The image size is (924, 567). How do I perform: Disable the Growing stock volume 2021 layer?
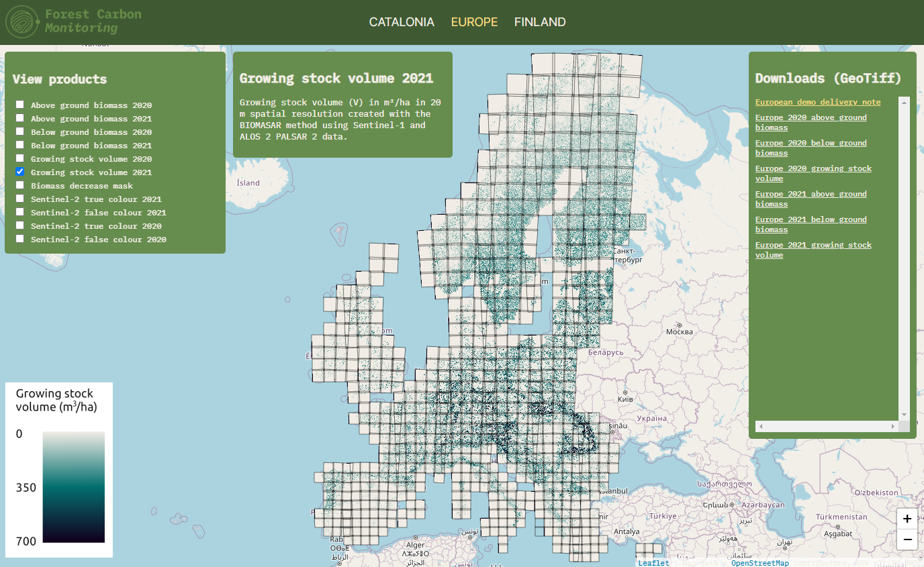[x=19, y=171]
